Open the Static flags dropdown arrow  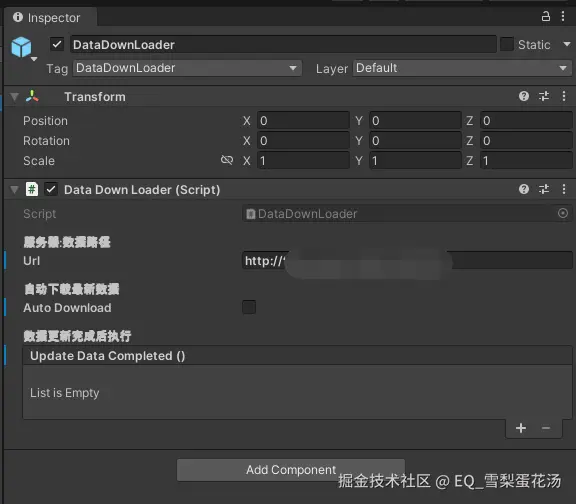click(x=567, y=44)
